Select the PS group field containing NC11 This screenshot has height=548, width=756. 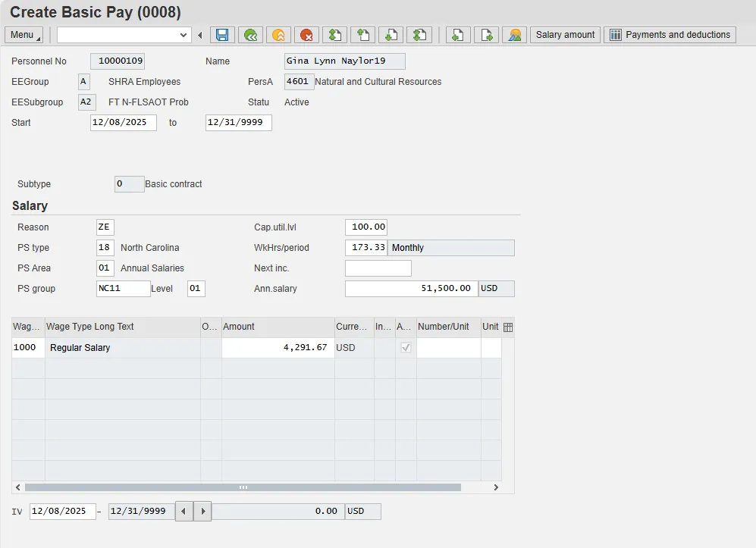coord(123,289)
